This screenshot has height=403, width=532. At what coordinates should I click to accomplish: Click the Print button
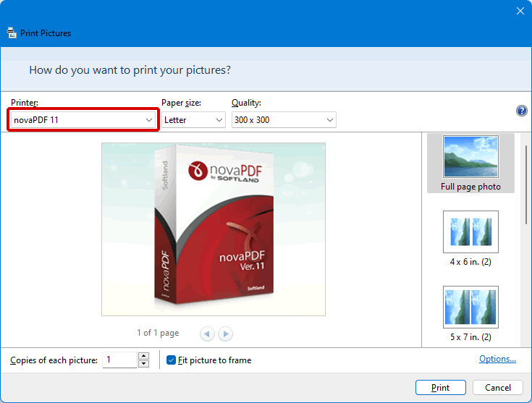tap(440, 387)
